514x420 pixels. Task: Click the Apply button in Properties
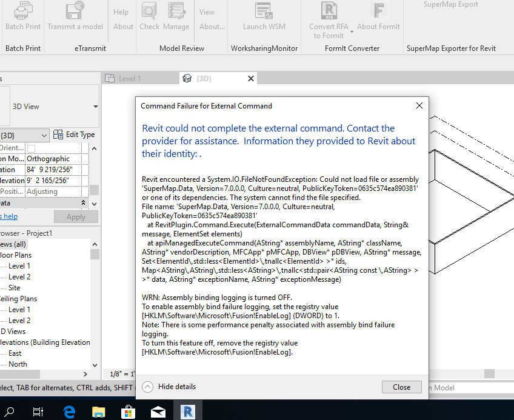76,217
